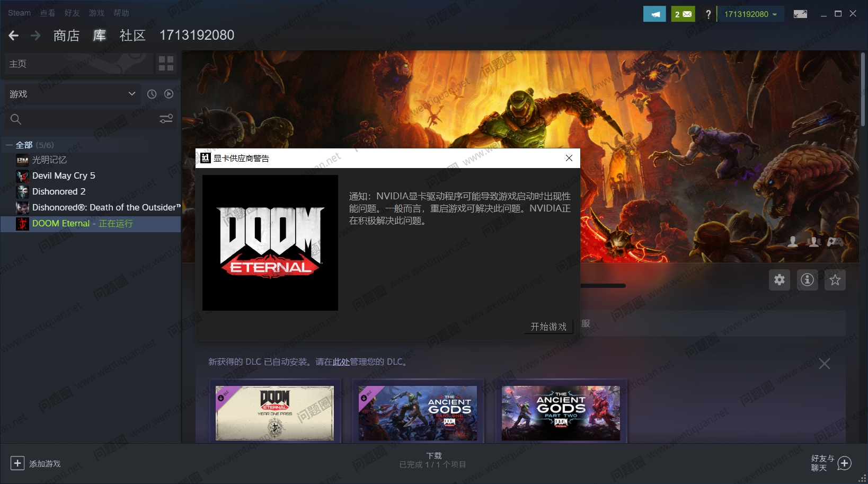Click the 此处 DLC management link
The height and width of the screenshot is (484, 868).
341,362
